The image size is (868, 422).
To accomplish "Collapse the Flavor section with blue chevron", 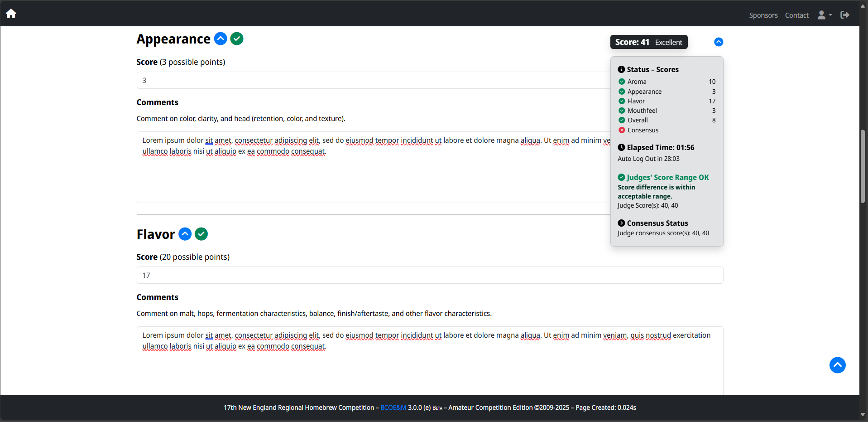I will [x=185, y=234].
